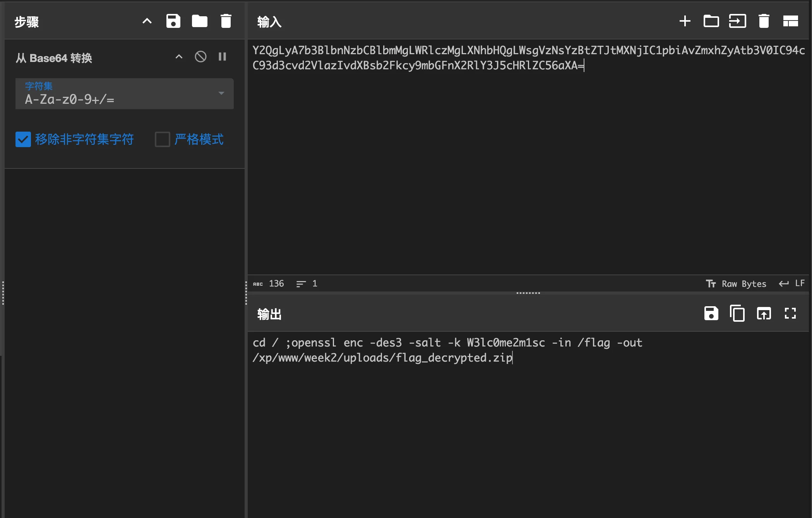This screenshot has height=518, width=812.
Task: Clear the recipe with the trash icon
Action: pyautogui.click(x=226, y=21)
